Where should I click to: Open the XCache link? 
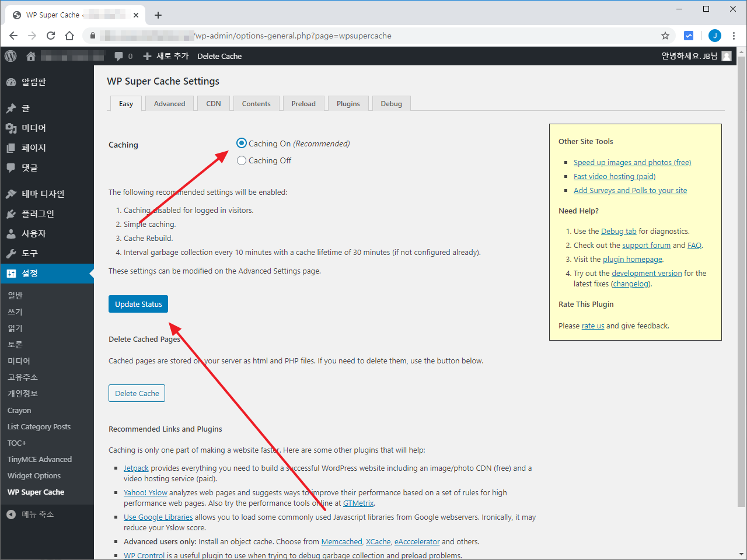pyautogui.click(x=378, y=541)
